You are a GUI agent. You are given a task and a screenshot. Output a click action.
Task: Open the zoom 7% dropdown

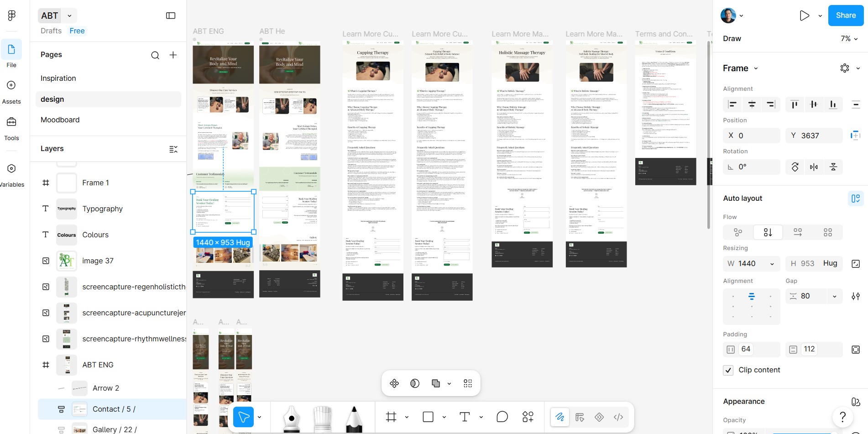coord(849,39)
